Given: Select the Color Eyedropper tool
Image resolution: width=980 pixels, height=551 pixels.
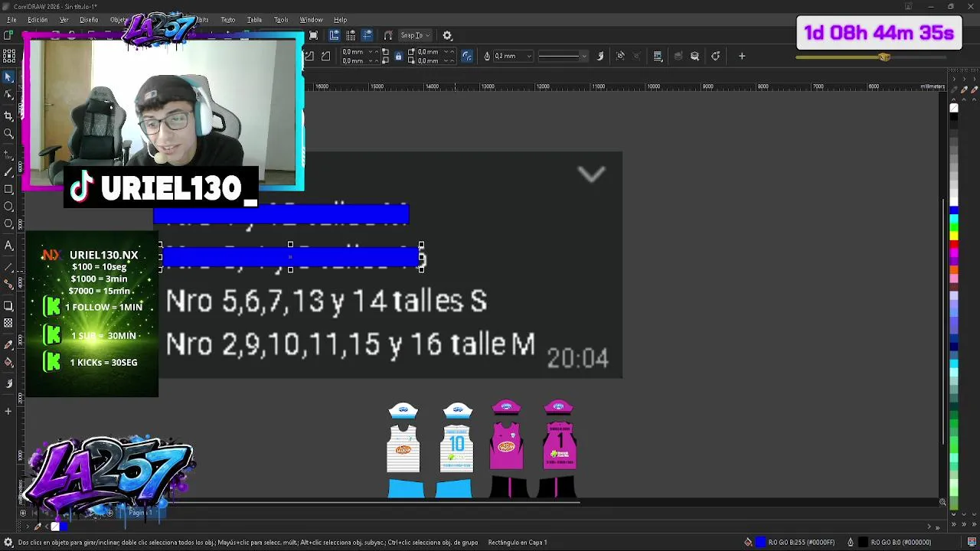Looking at the screenshot, I should tap(8, 344).
